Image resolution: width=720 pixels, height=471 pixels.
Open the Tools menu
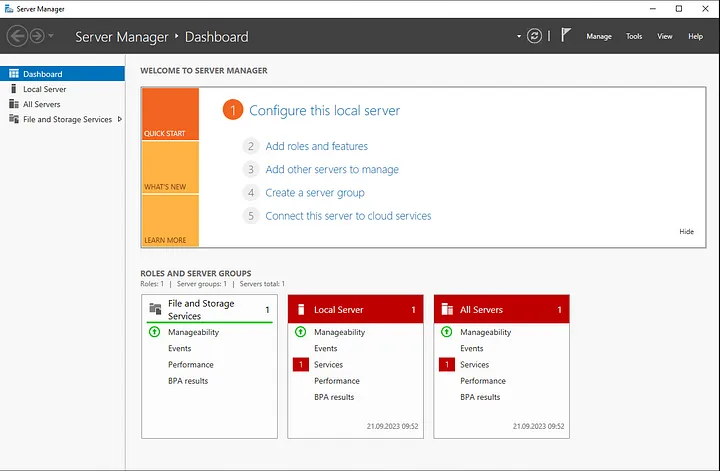(x=634, y=36)
